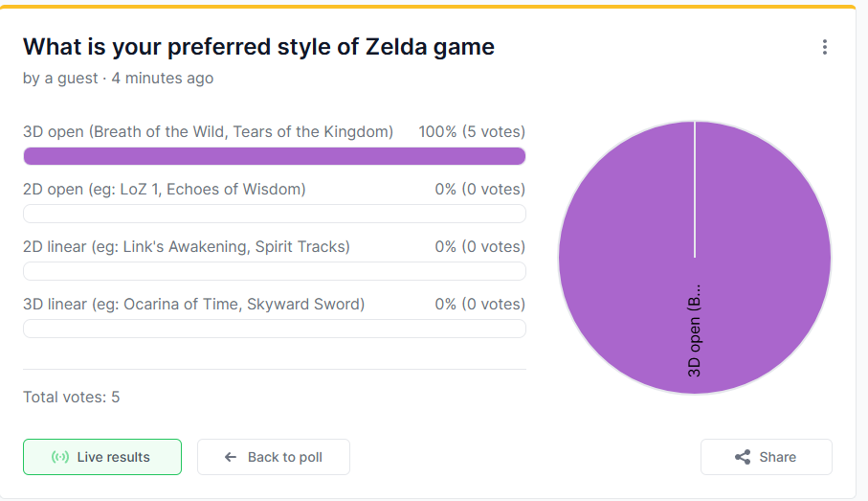Click the share icon in Share button

[743, 457]
